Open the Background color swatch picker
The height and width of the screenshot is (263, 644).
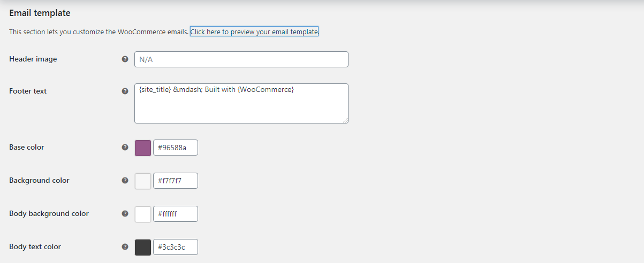point(143,181)
